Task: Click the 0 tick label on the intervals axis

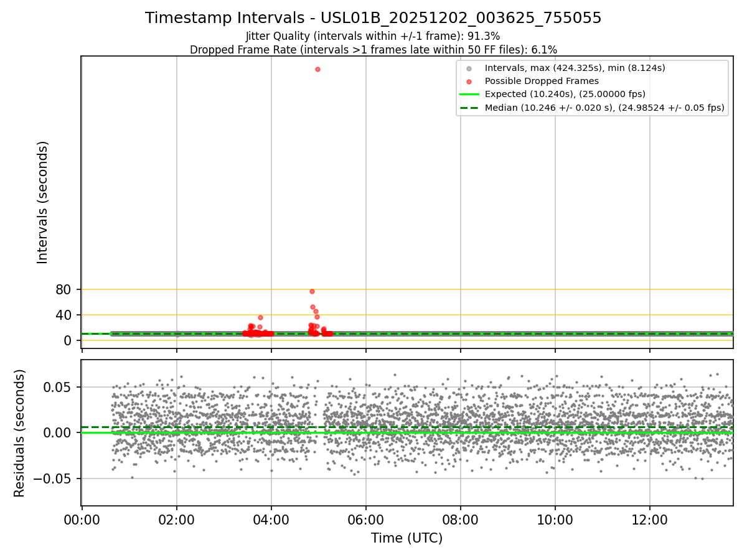Action: click(68, 340)
